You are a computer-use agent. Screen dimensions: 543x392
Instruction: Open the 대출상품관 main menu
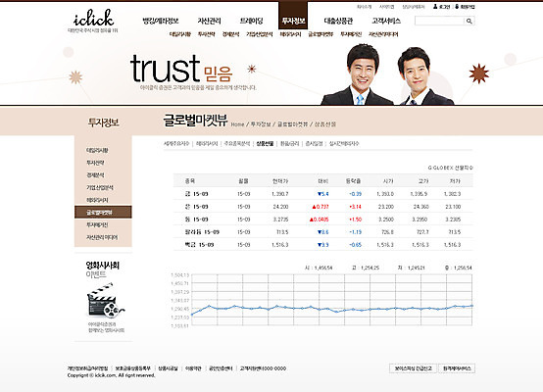tap(338, 21)
